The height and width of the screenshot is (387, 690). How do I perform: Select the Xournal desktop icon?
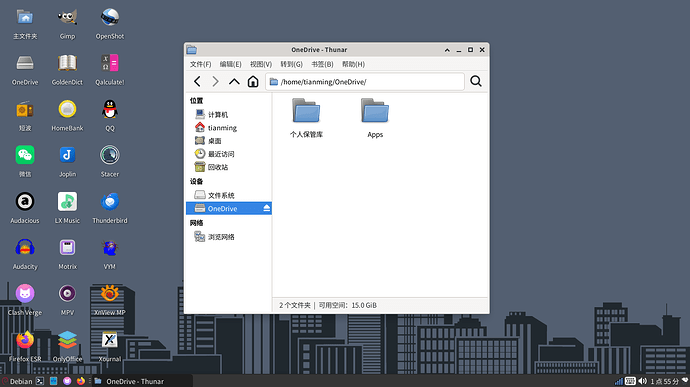(x=110, y=346)
